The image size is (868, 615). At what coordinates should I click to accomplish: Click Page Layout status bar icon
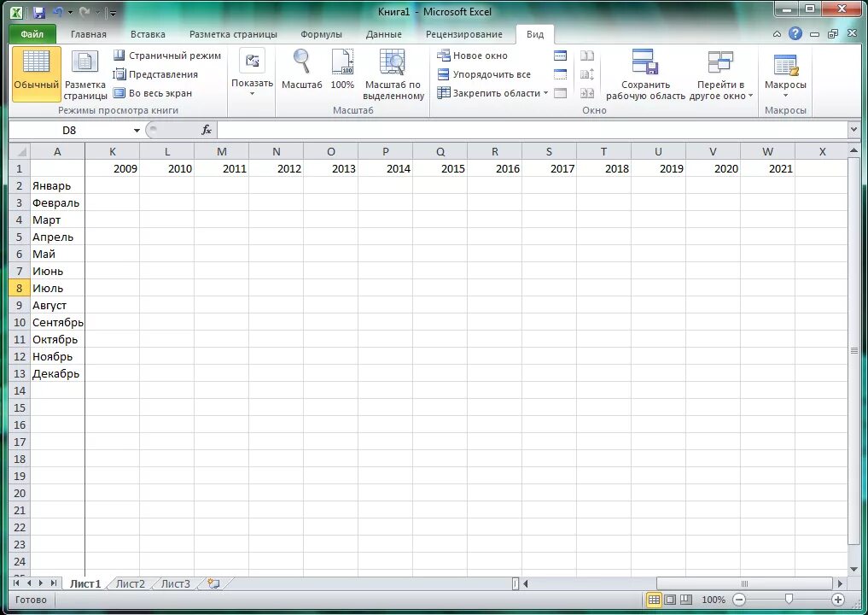[670, 600]
